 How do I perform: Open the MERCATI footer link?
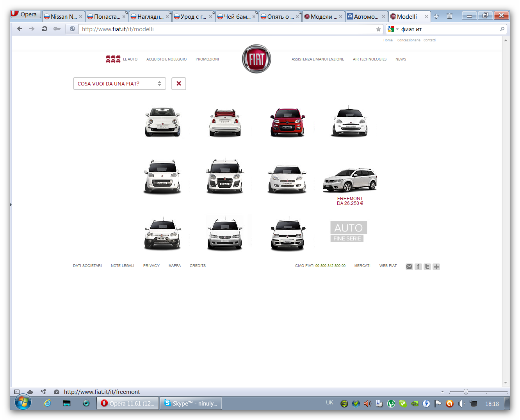[362, 266]
